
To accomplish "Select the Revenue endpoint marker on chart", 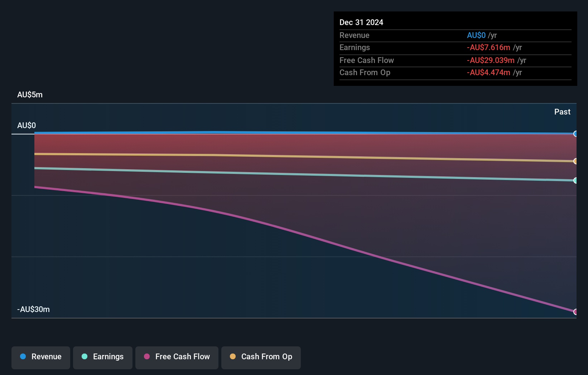I will (x=575, y=134).
